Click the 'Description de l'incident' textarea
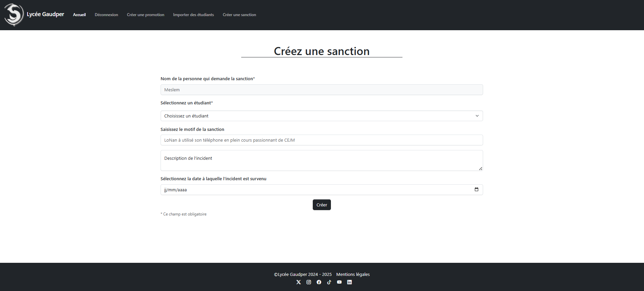Image resolution: width=644 pixels, height=291 pixels. (x=321, y=160)
